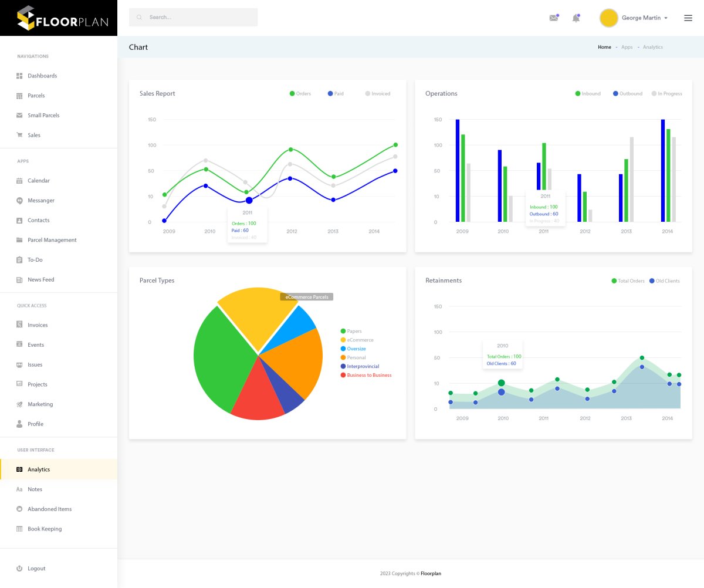The height and width of the screenshot is (588, 704).
Task: Open Parcel Management from the sidebar
Action: coord(52,240)
